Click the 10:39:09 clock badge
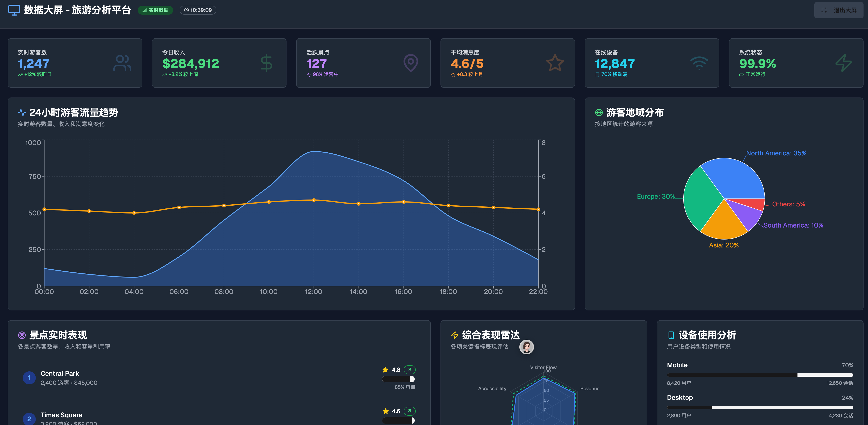868x425 pixels. 198,10
